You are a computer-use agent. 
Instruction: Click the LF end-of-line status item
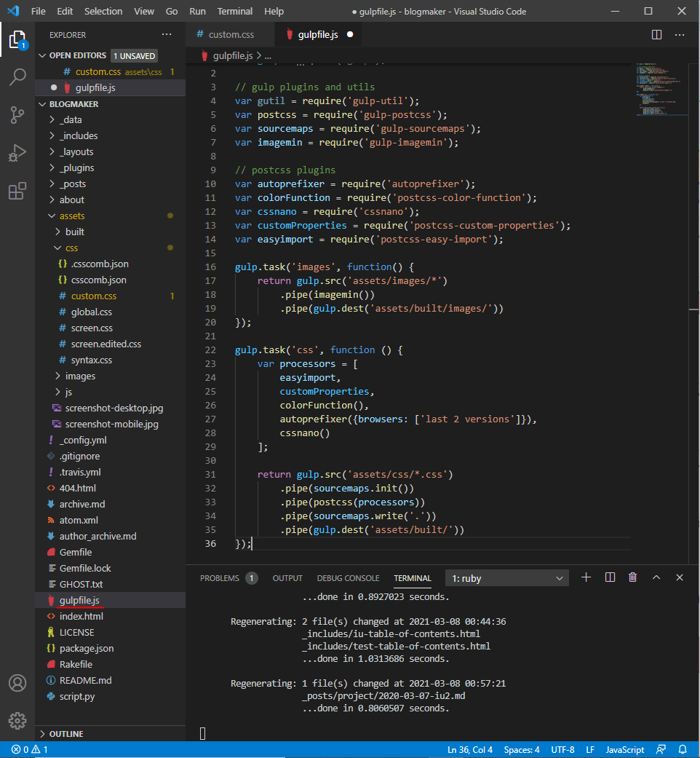point(590,750)
